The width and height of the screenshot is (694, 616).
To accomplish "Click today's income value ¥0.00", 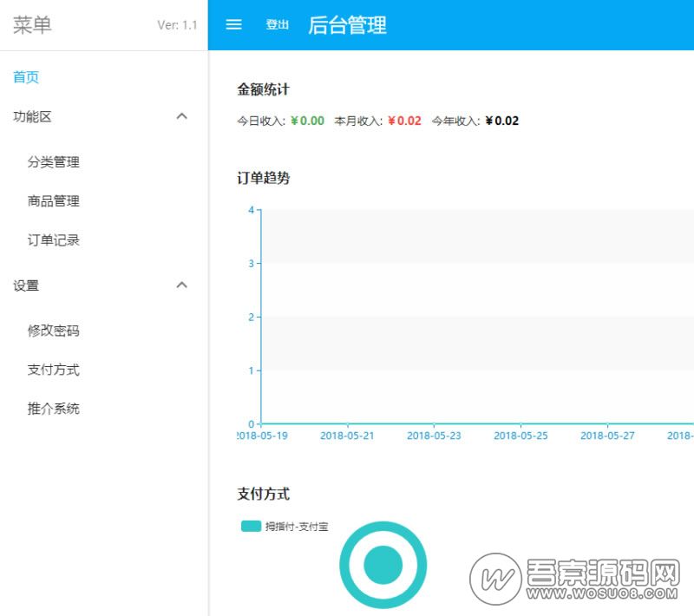I will (307, 121).
